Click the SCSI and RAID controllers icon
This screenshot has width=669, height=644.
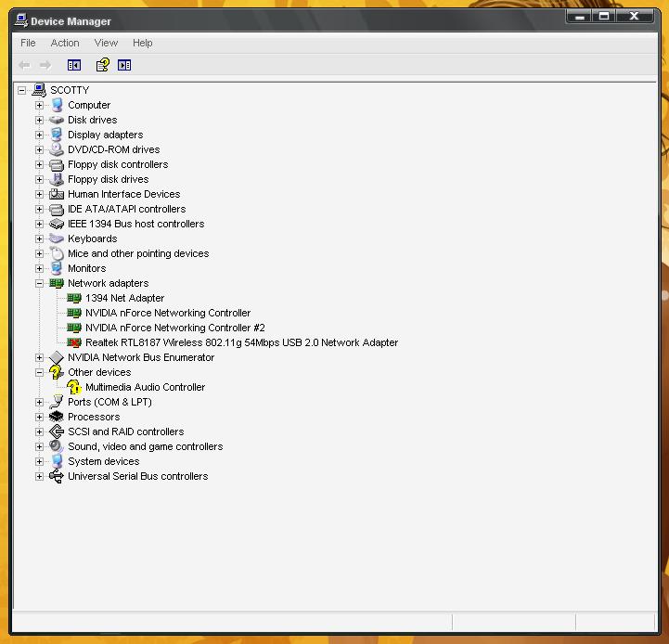pyautogui.click(x=57, y=431)
